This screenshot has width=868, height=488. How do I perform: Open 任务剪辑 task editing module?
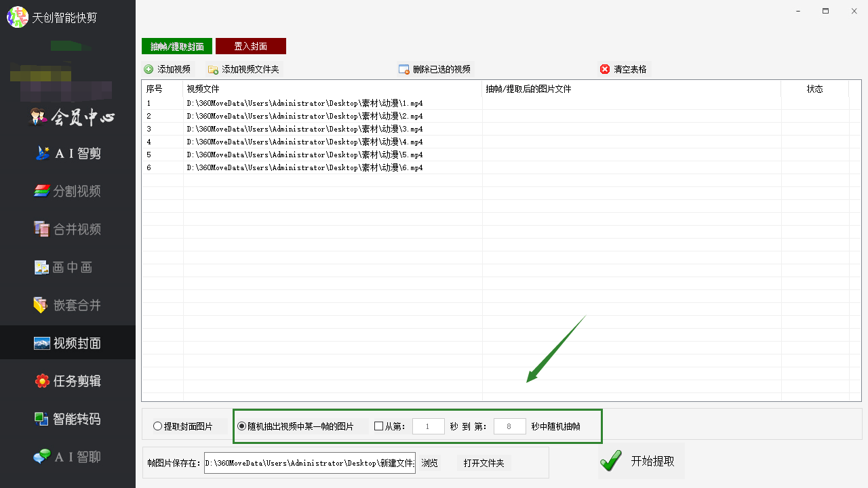click(68, 381)
